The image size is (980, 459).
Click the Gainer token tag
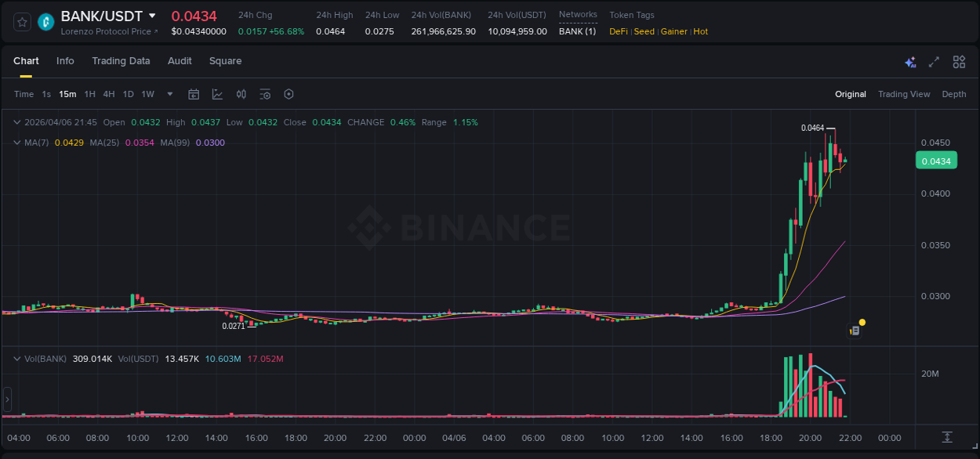tap(674, 31)
